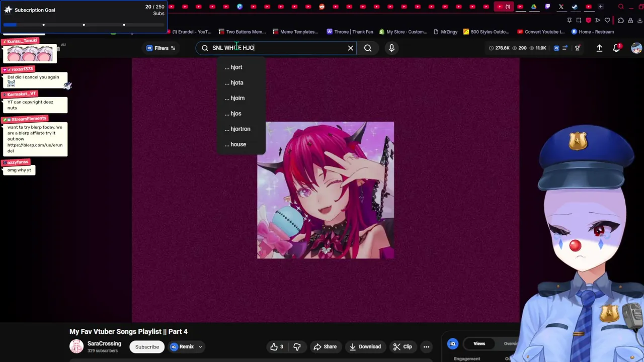Viewport: 644px width, 362px height.
Task: Share the video
Action: 325,346
